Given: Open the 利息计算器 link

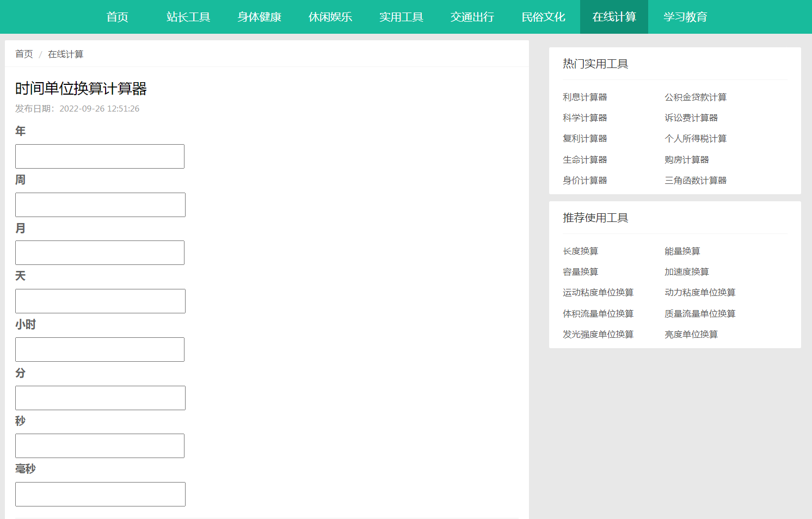Looking at the screenshot, I should pos(585,97).
